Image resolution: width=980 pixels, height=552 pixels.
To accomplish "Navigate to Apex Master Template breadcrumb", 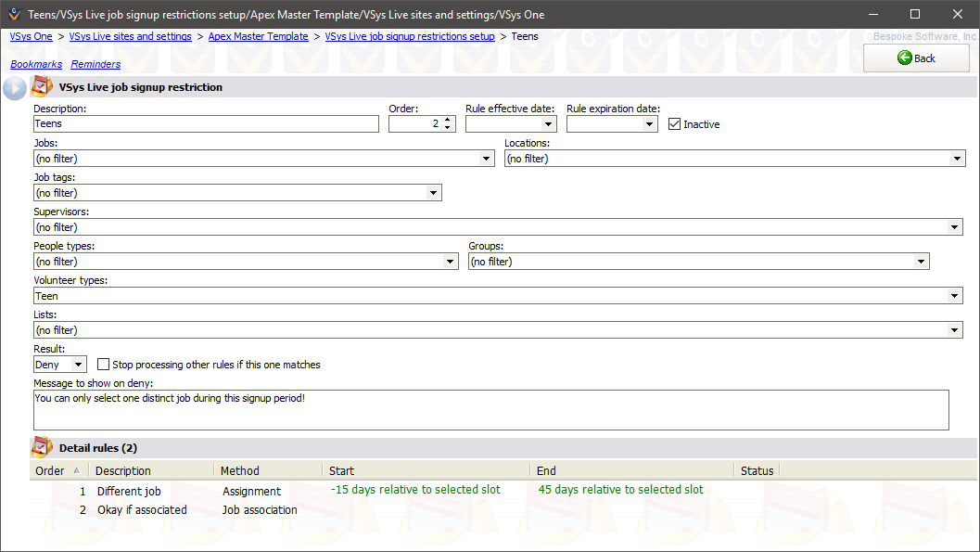I will (258, 36).
